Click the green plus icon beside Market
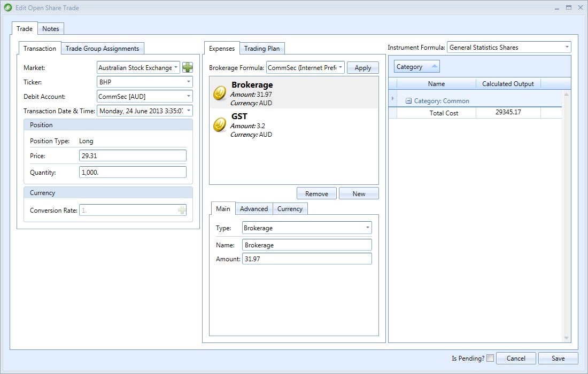The image size is (588, 374). pos(188,67)
